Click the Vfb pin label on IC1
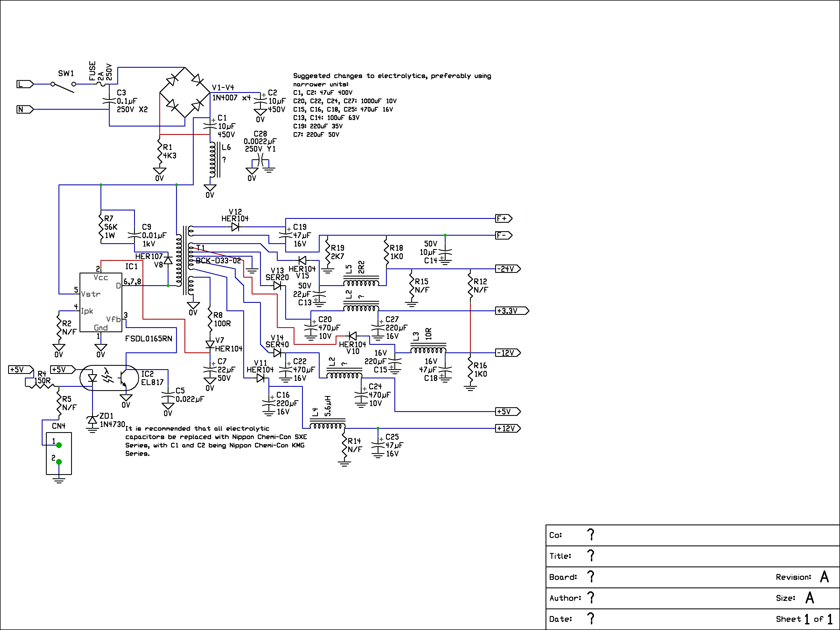 114,319
